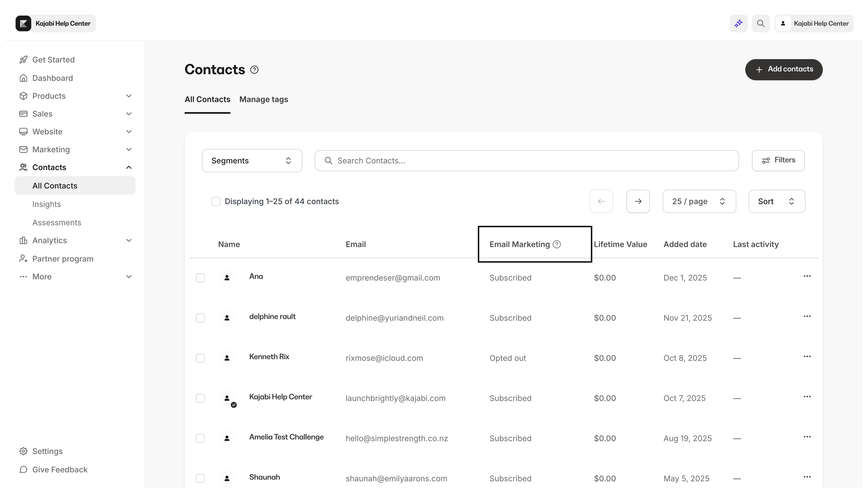Viewport: 868px width, 493px height.
Task: Open the three-dot menu for Ana
Action: tap(807, 276)
